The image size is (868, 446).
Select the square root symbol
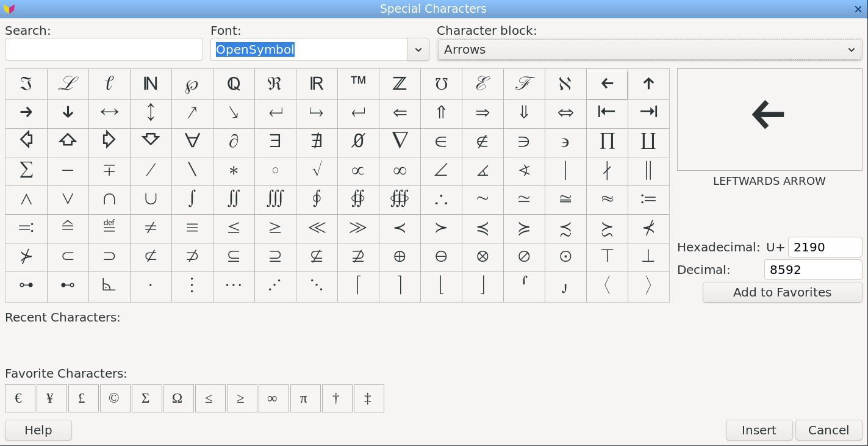click(317, 171)
